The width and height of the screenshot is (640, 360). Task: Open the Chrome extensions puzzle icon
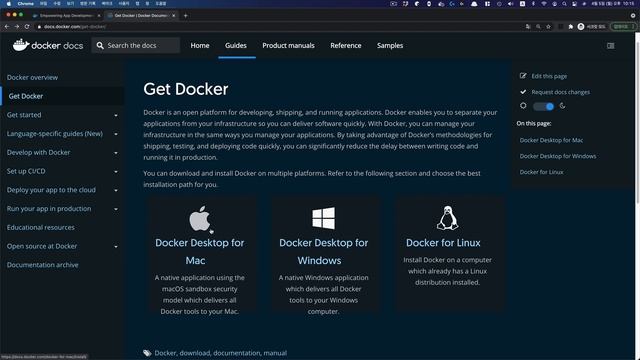coord(571,27)
